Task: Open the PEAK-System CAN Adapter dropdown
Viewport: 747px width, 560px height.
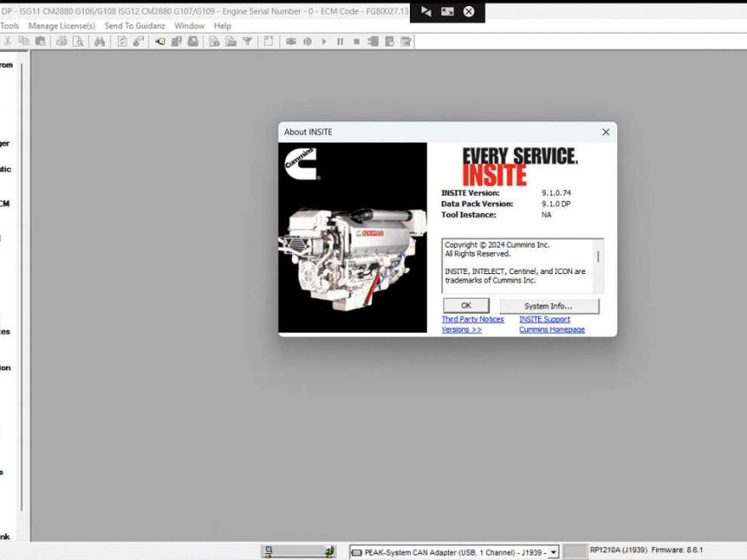Action: (553, 552)
